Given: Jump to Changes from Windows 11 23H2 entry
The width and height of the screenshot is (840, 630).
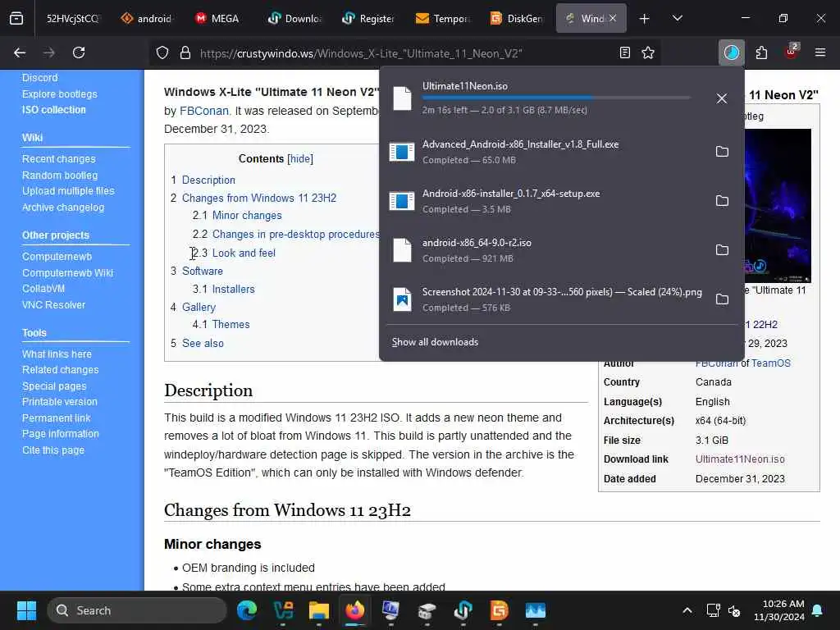Looking at the screenshot, I should pos(259,199).
